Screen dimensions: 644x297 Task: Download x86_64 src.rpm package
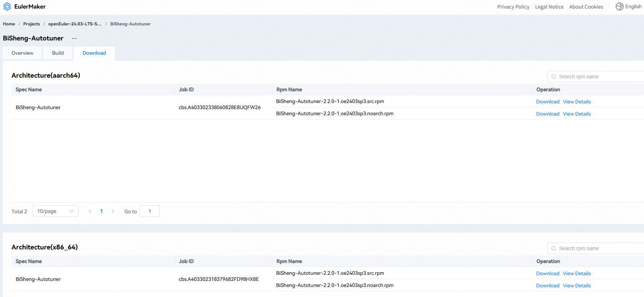point(548,273)
